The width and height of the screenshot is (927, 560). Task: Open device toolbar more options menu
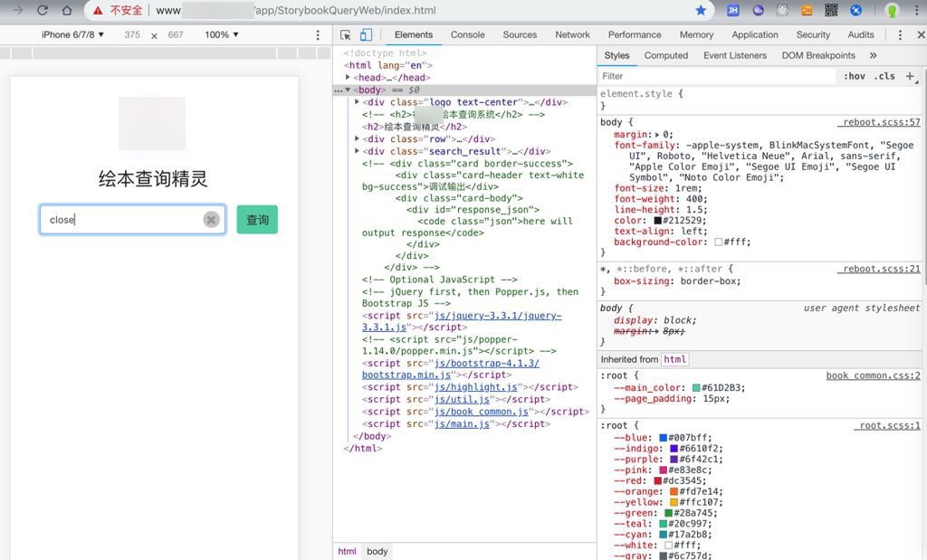click(318, 35)
